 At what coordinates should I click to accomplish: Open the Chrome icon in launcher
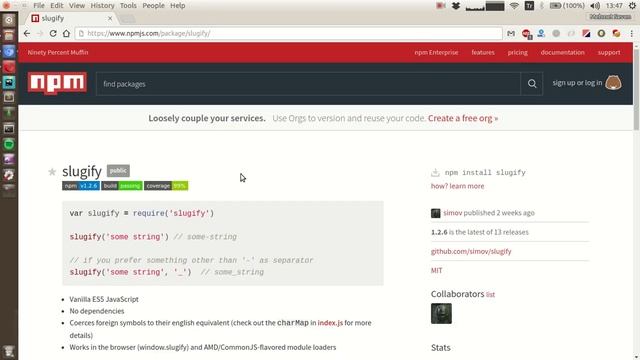[9, 51]
